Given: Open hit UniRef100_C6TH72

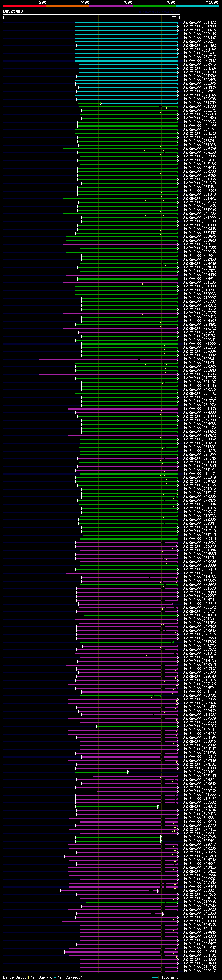Looking at the screenshot, I should [x=199, y=23].
